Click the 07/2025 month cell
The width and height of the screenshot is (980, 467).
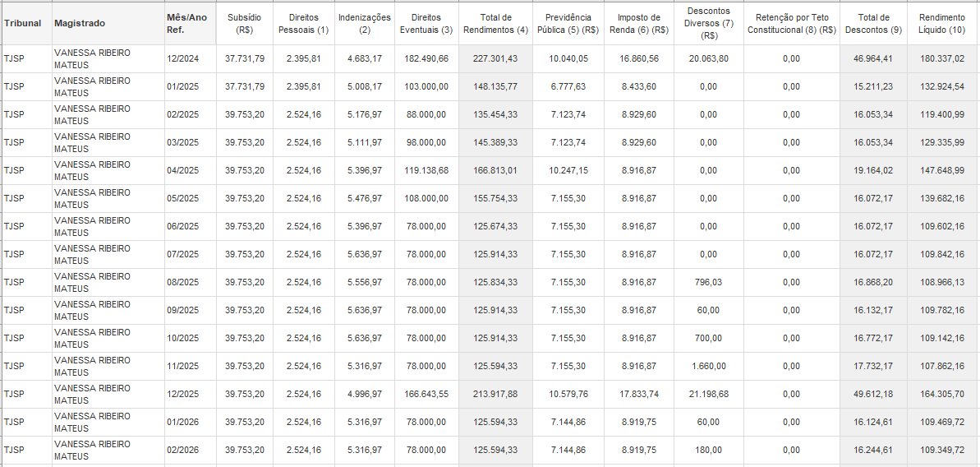pos(190,254)
